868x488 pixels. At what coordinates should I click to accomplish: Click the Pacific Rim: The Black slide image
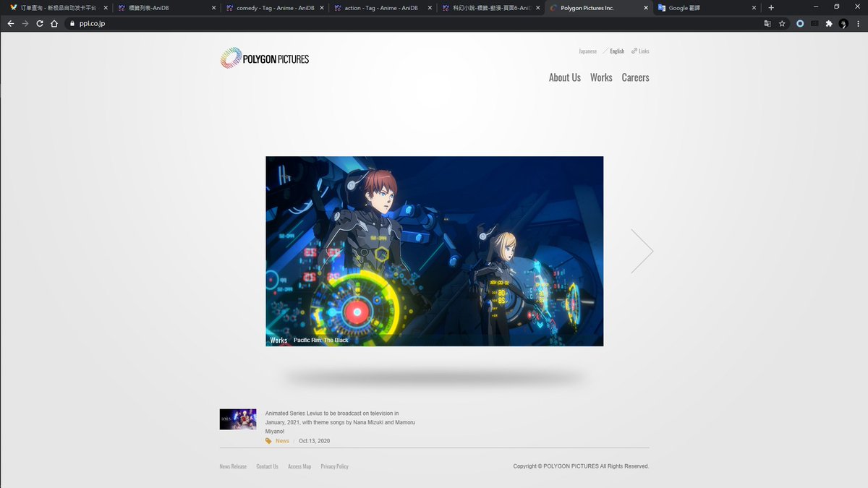(x=434, y=251)
